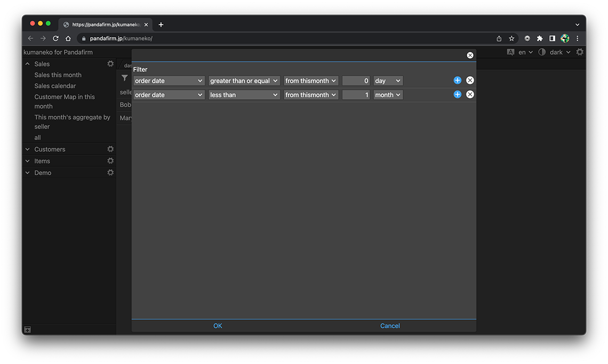608x364 pixels.
Task: Open the 'greater than or equal' operator dropdown
Action: coord(244,81)
